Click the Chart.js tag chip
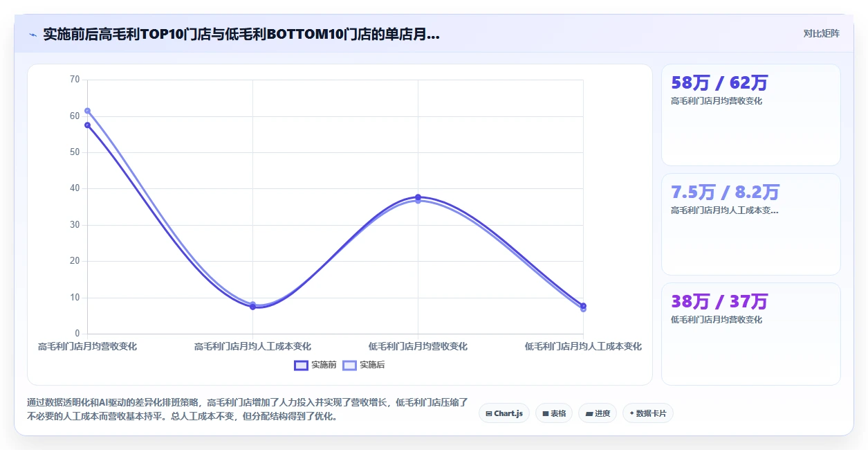The width and height of the screenshot is (868, 450). click(504, 413)
